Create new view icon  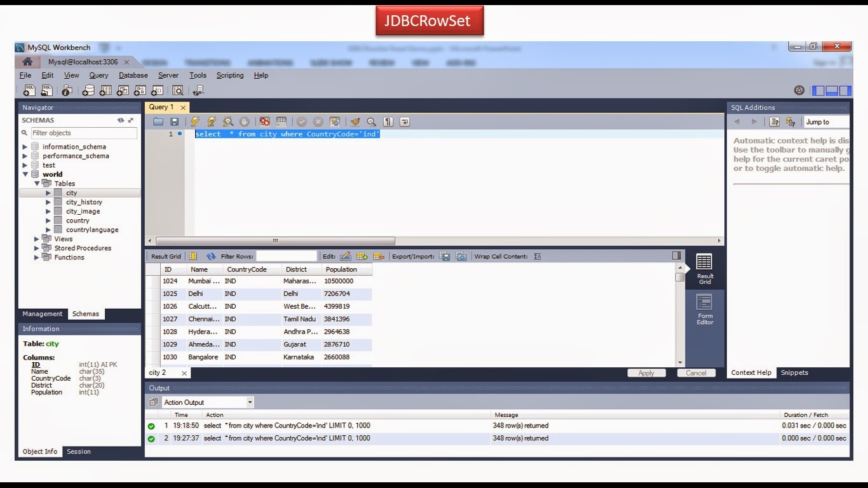123,90
